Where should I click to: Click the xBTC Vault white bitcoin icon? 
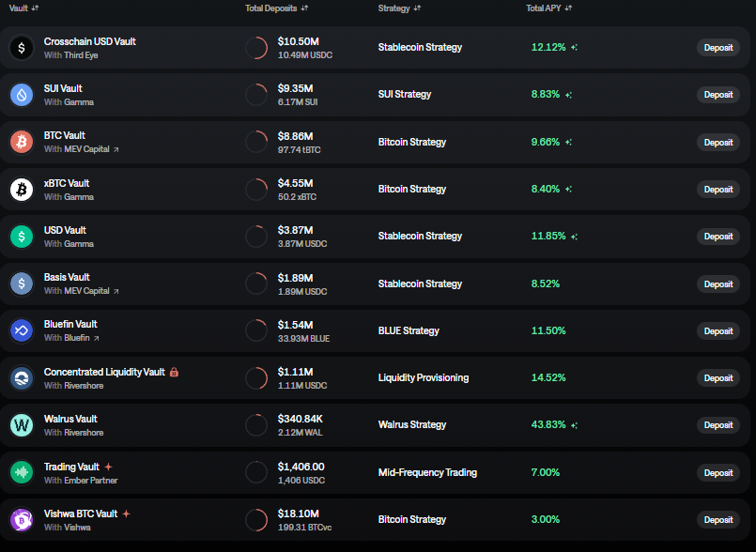click(22, 190)
